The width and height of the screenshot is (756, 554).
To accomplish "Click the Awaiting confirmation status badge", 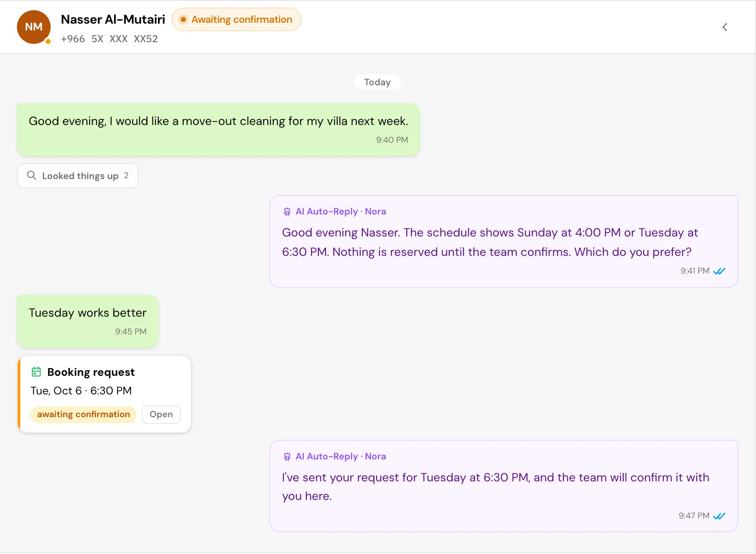I will (237, 19).
